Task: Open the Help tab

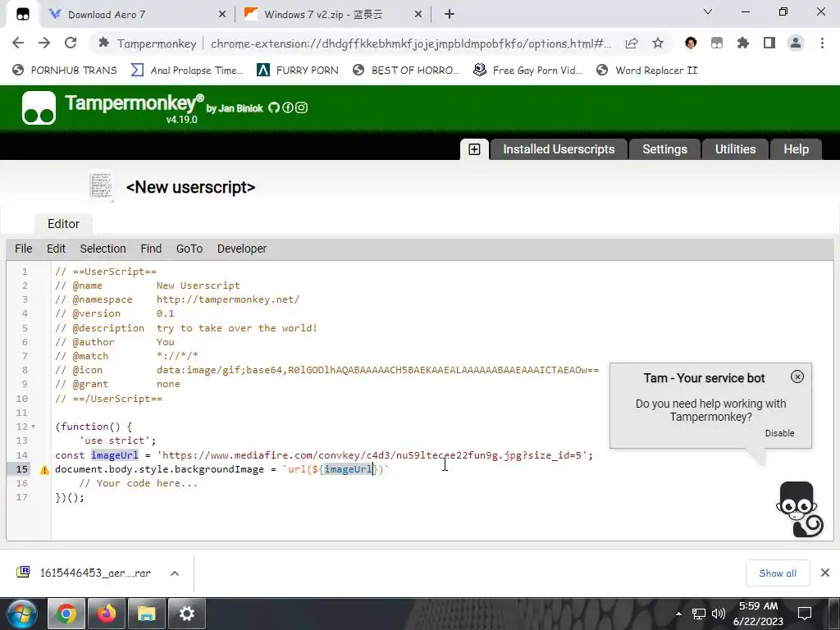Action: (x=796, y=149)
